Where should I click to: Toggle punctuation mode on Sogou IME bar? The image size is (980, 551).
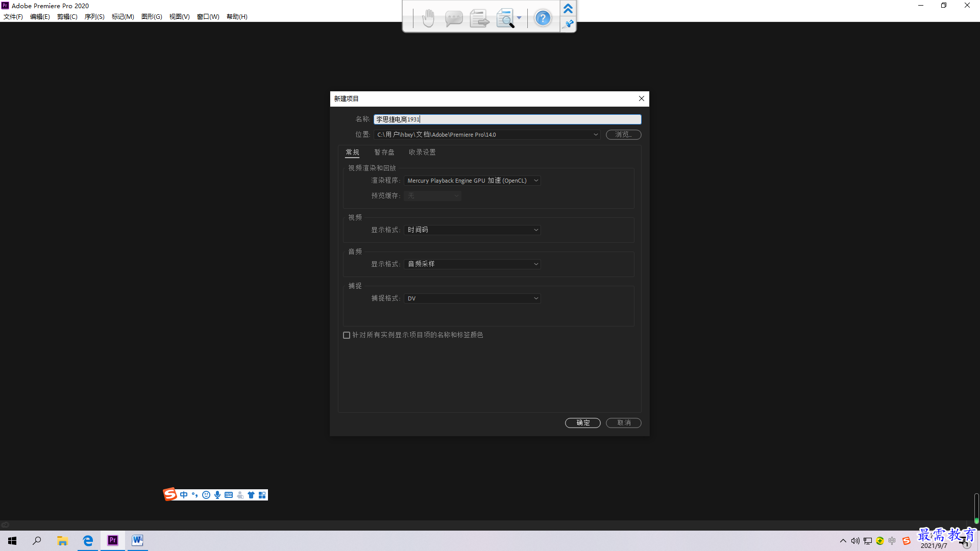(x=195, y=495)
